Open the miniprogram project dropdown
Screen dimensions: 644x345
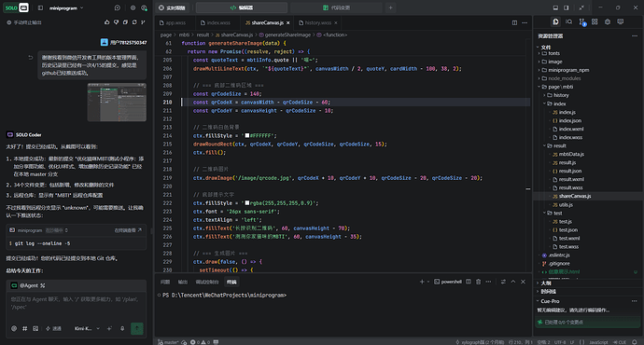tap(66, 7)
